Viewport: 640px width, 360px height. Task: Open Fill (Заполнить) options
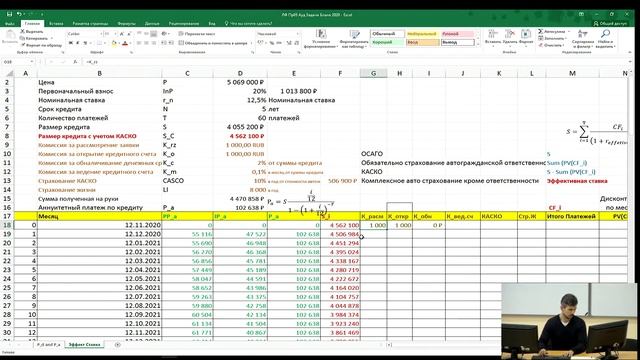(x=552, y=38)
